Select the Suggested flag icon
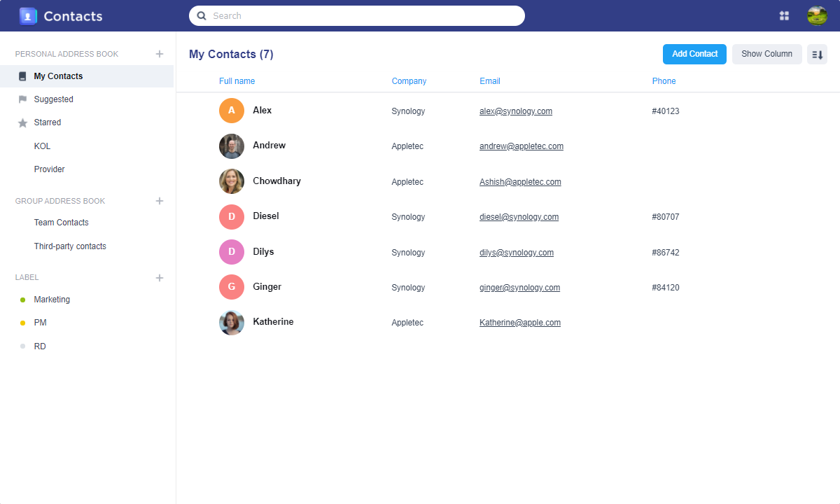The image size is (840, 504). (22, 99)
